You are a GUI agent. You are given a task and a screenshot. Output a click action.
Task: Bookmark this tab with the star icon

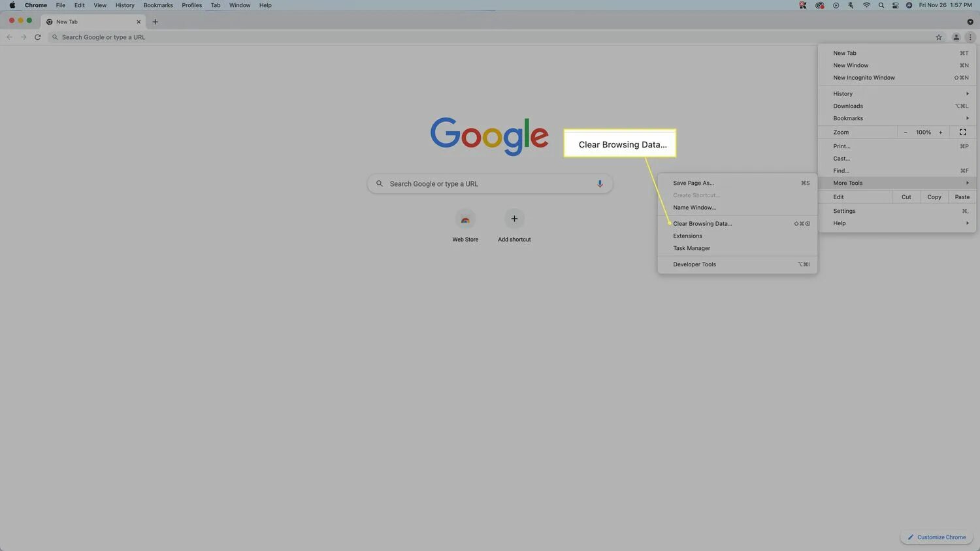pos(939,37)
